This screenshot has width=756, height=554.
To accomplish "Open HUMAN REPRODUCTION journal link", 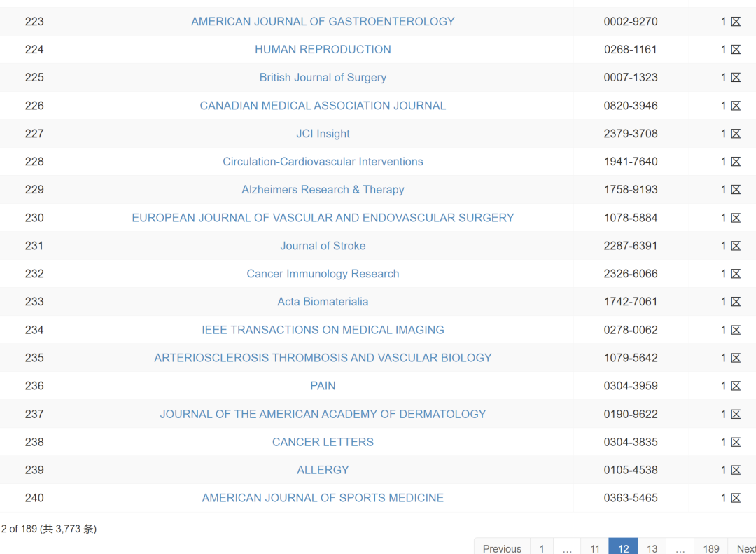I will point(323,49).
